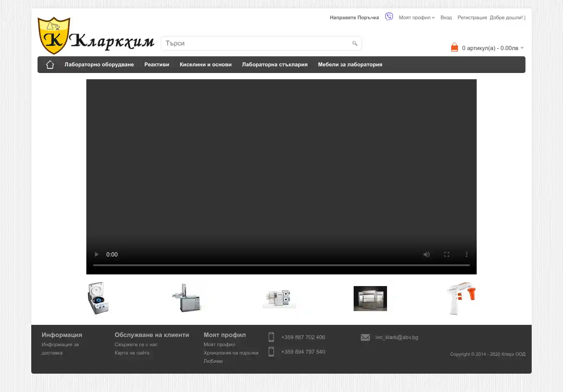Click the search magnifier icon
Viewport: 563px width, 392px height.
click(355, 43)
